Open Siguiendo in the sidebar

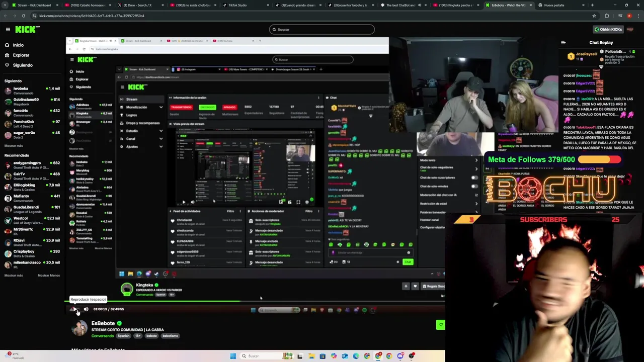(23, 65)
